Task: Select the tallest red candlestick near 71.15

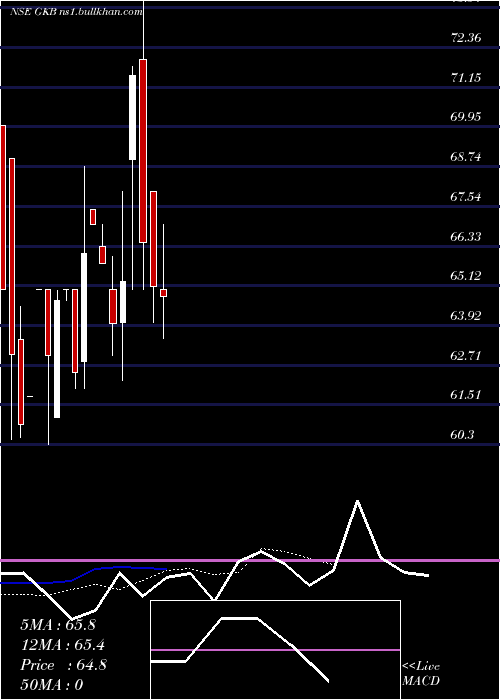Action: 143,151
